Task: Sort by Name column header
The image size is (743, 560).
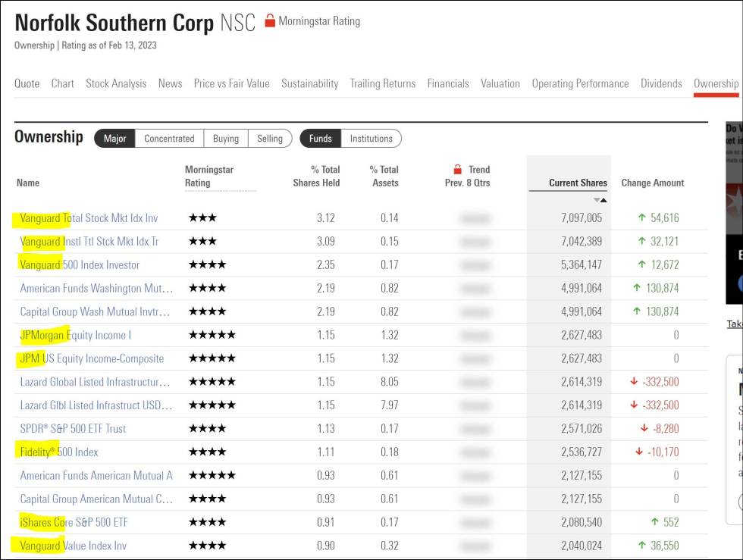Action: click(28, 183)
